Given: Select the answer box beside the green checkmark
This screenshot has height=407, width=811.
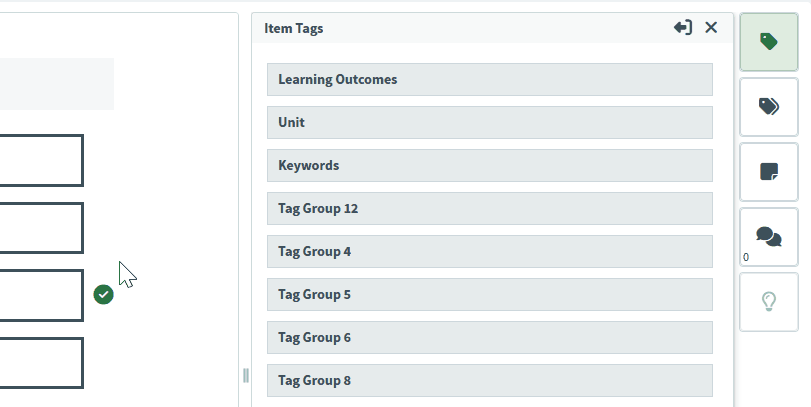Looking at the screenshot, I should click(x=40, y=295).
